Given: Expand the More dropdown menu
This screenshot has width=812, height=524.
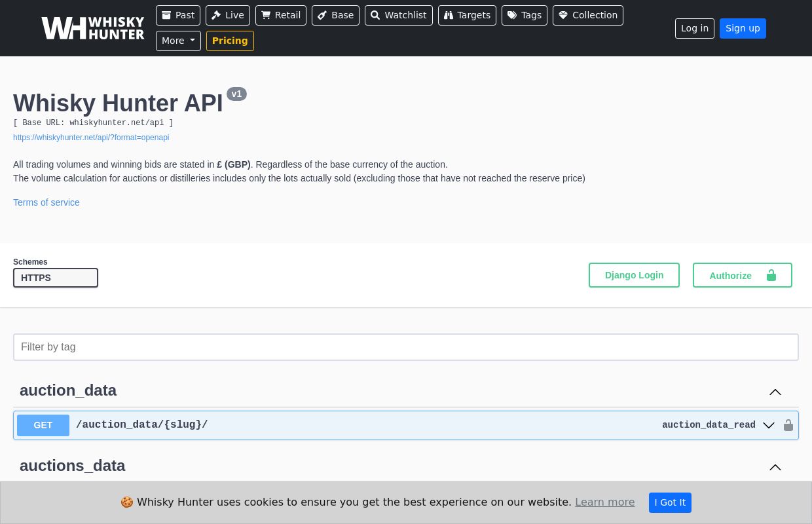Looking at the screenshot, I should tap(178, 41).
